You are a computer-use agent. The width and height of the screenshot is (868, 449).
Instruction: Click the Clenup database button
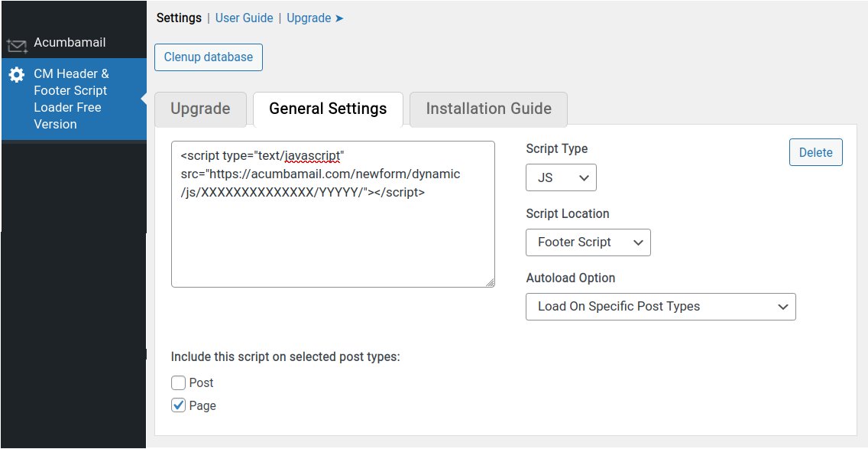208,57
